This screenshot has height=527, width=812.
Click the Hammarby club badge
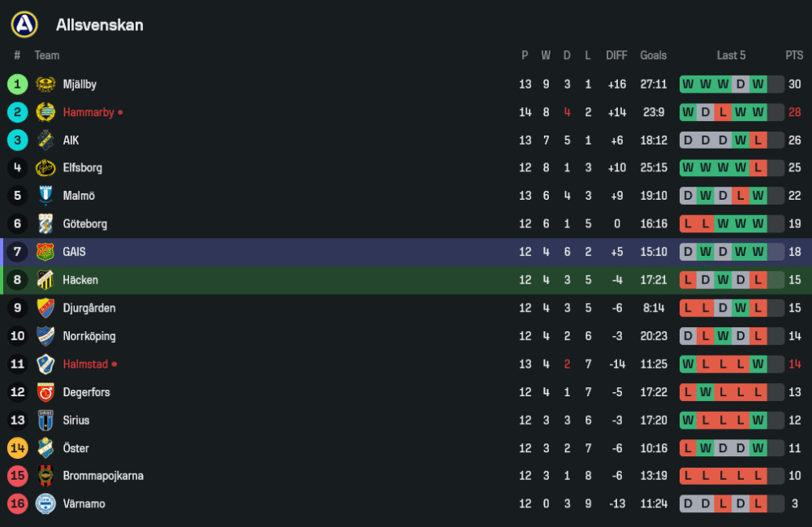(x=45, y=112)
